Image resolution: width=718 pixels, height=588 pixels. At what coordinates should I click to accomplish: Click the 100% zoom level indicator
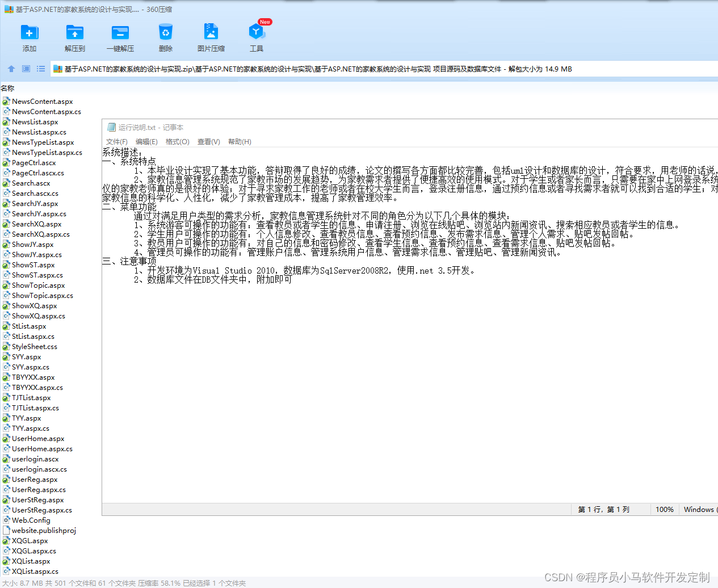click(x=664, y=509)
